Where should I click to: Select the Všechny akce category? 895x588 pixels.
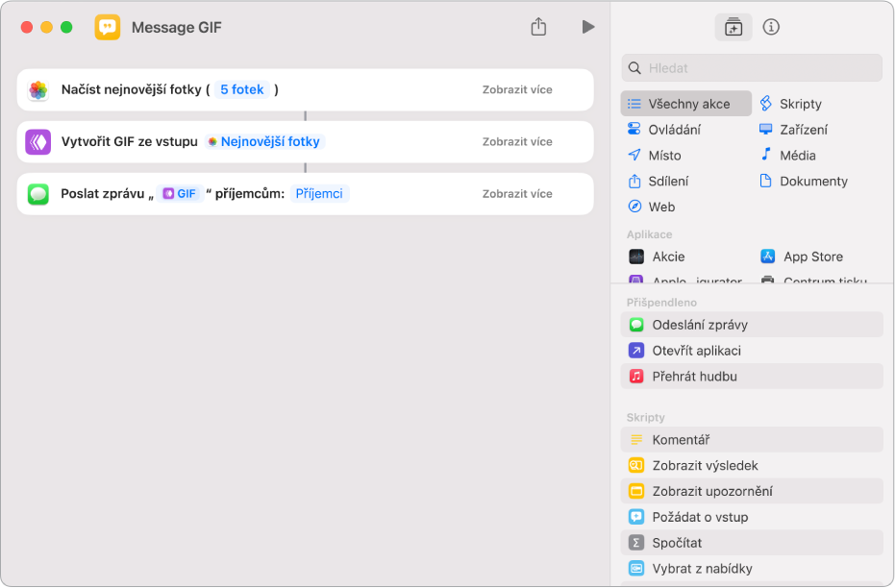[x=686, y=104]
